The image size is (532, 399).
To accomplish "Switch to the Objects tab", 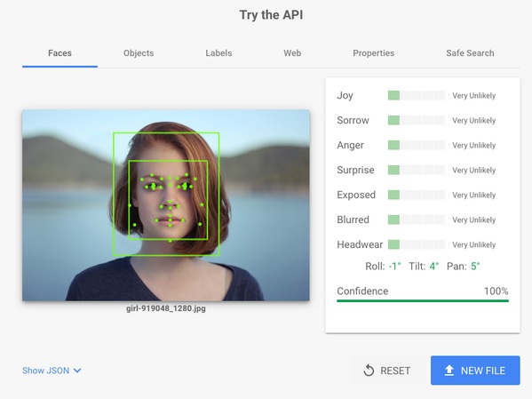I will 139,53.
